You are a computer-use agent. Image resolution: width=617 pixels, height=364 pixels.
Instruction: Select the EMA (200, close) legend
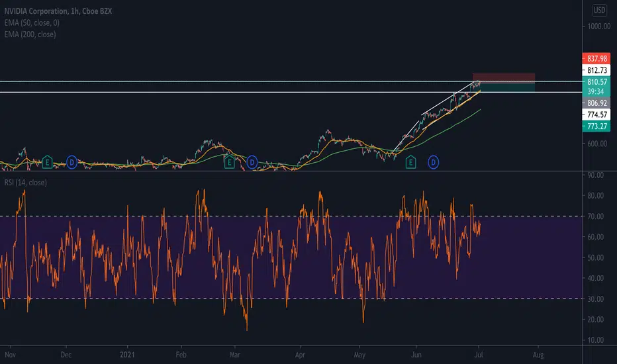30,34
